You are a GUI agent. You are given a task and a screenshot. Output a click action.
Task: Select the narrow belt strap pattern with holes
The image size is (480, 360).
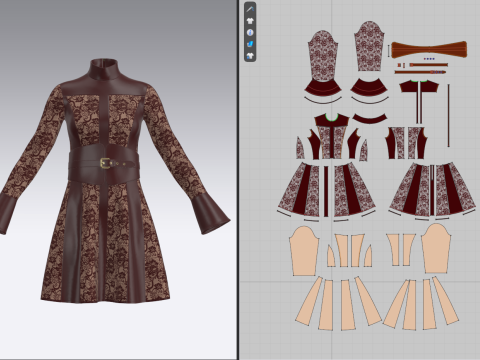(420, 72)
